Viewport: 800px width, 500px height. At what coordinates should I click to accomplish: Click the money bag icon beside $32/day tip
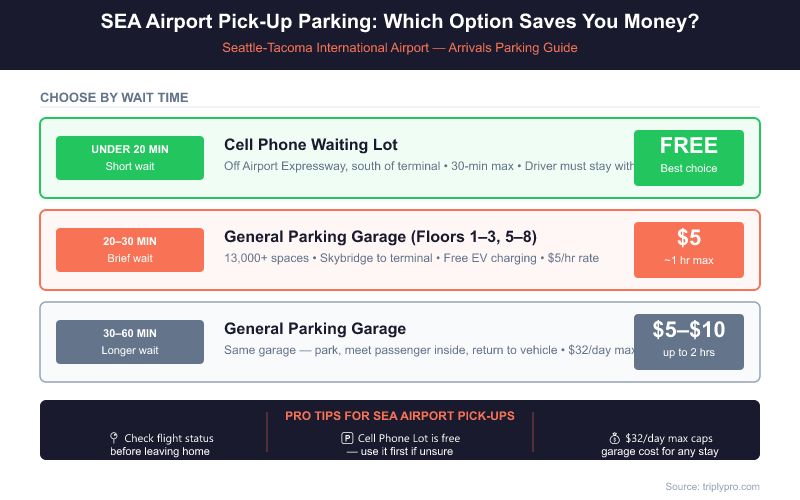click(614, 438)
